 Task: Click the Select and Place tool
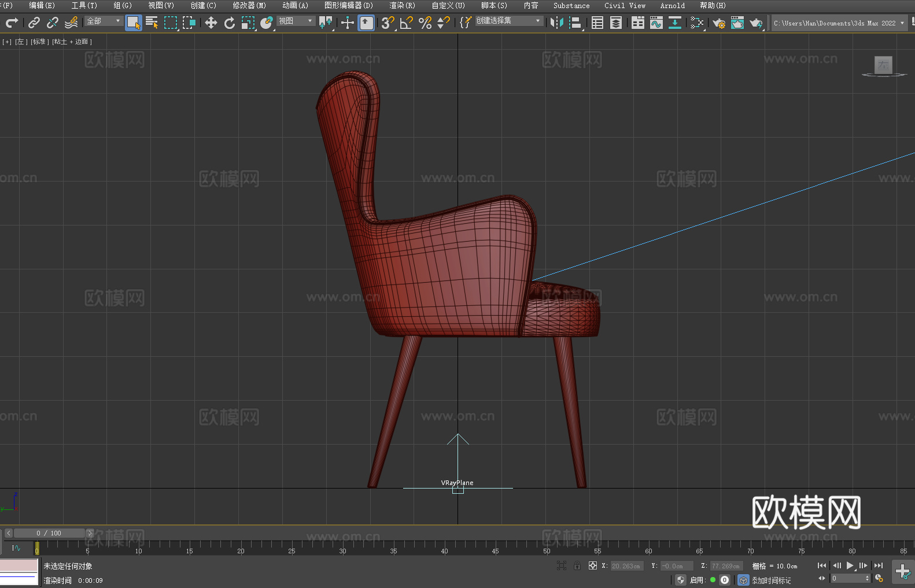267,23
